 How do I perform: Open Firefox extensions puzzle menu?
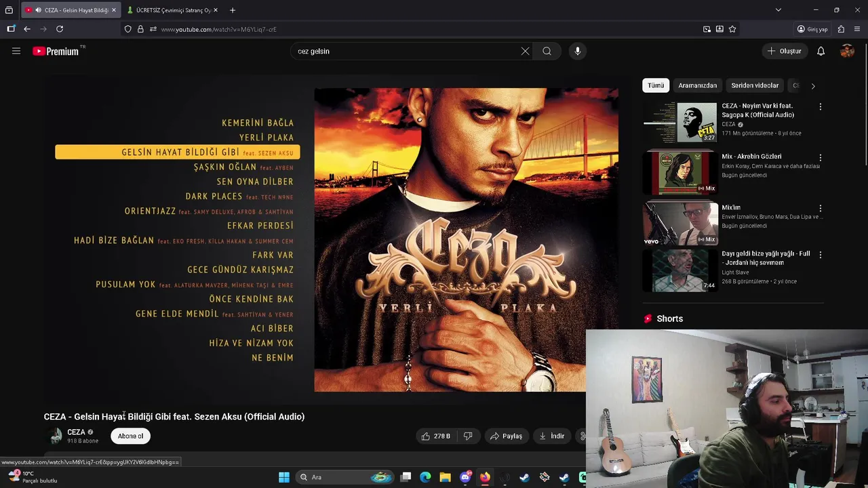pyautogui.click(x=841, y=29)
